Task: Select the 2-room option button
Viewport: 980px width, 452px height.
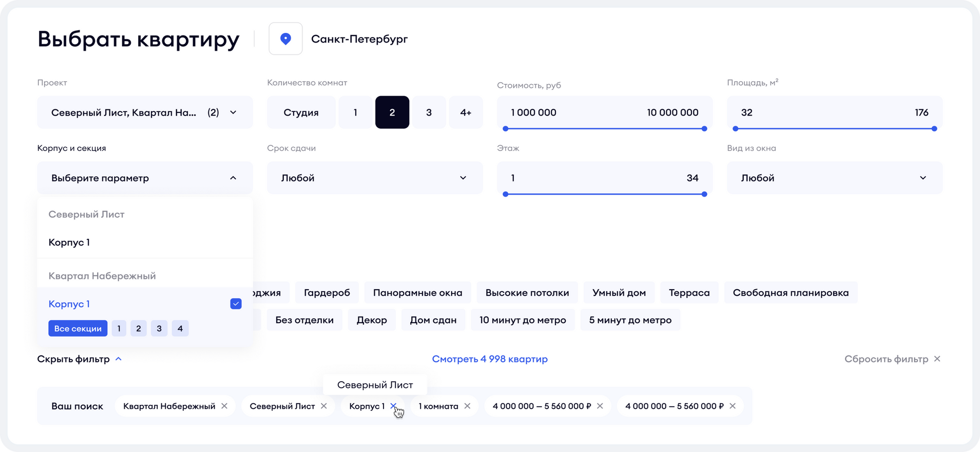Action: [392, 112]
